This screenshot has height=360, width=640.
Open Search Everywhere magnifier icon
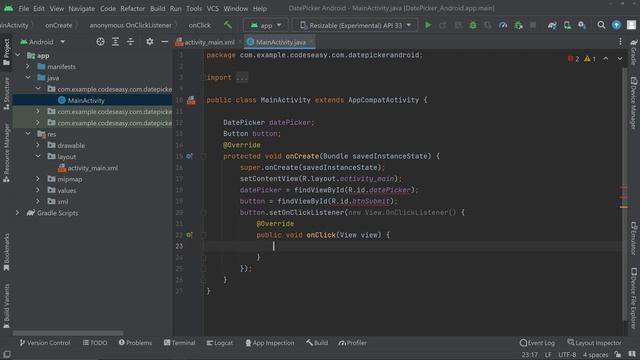coord(601,25)
